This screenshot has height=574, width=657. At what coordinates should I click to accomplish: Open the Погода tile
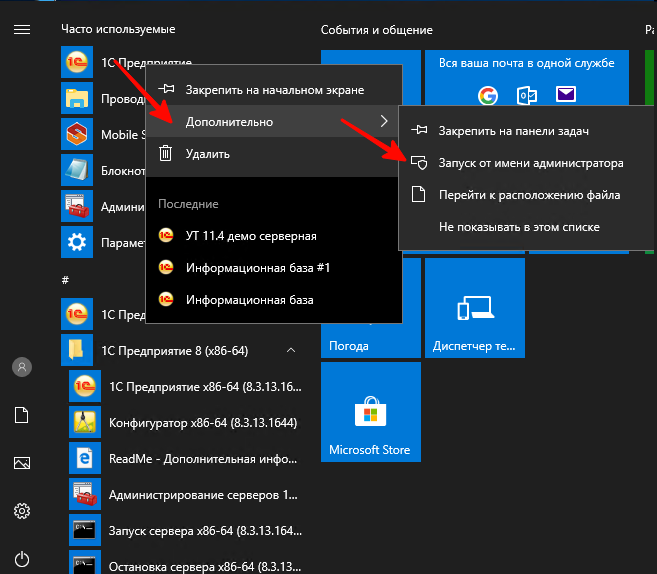pos(371,340)
